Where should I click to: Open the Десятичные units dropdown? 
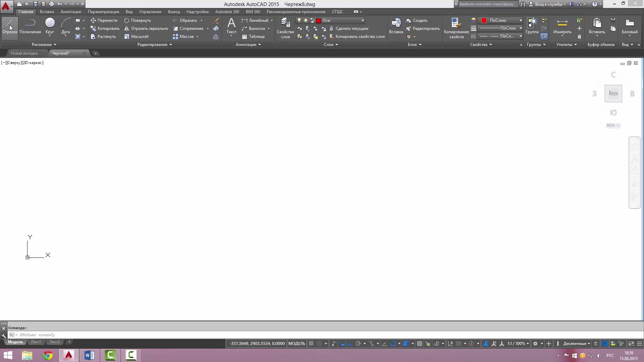click(577, 344)
